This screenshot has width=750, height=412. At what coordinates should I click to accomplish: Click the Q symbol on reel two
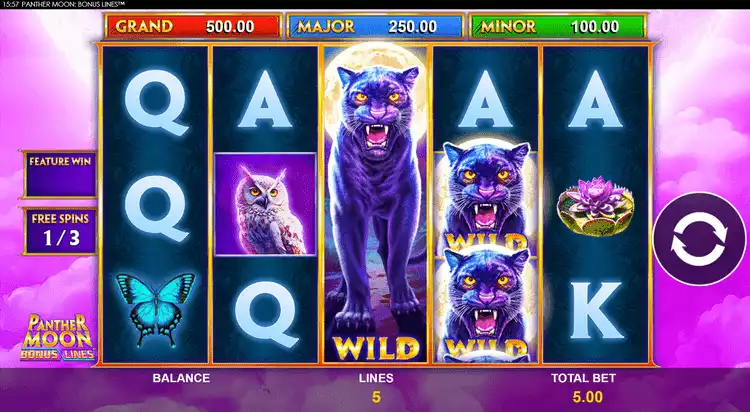click(266, 314)
